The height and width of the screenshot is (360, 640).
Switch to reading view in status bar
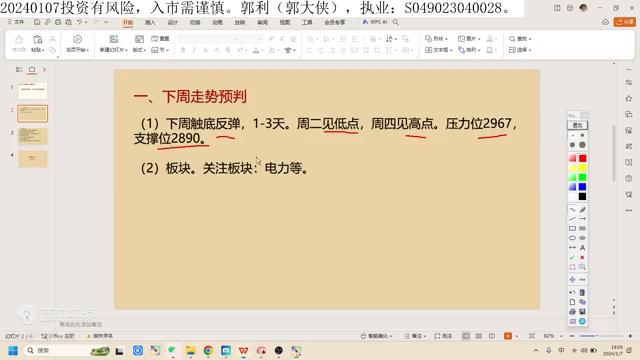492,336
